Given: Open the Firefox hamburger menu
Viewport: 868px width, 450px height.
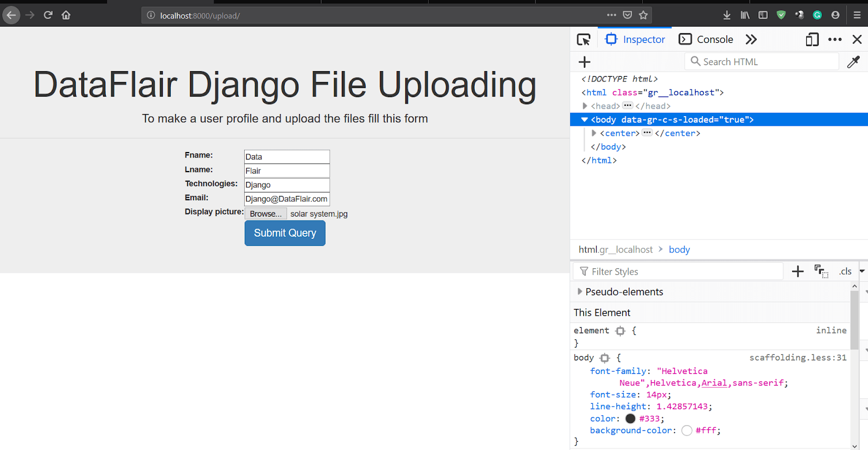Looking at the screenshot, I should point(857,15).
